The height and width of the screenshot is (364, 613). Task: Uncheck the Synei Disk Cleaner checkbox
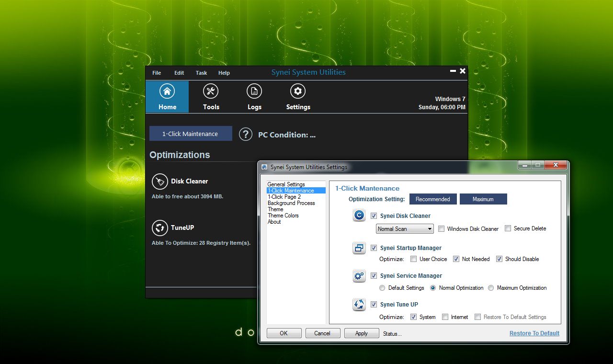[x=374, y=216]
